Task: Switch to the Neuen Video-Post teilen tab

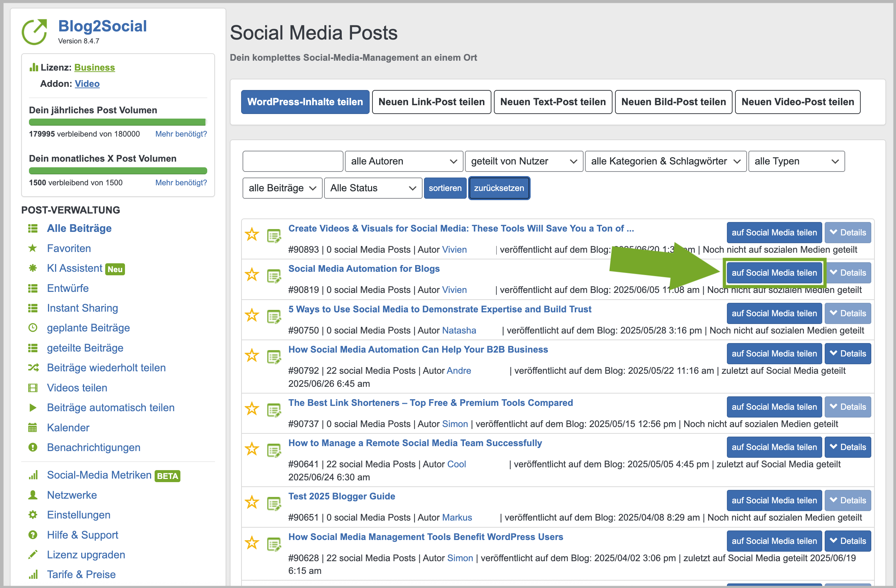Action: click(x=797, y=102)
